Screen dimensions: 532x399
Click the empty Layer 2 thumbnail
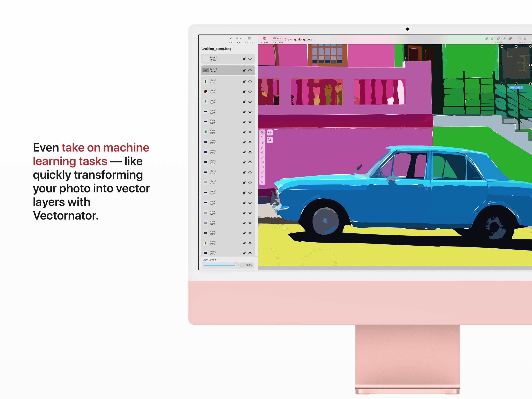(x=206, y=59)
